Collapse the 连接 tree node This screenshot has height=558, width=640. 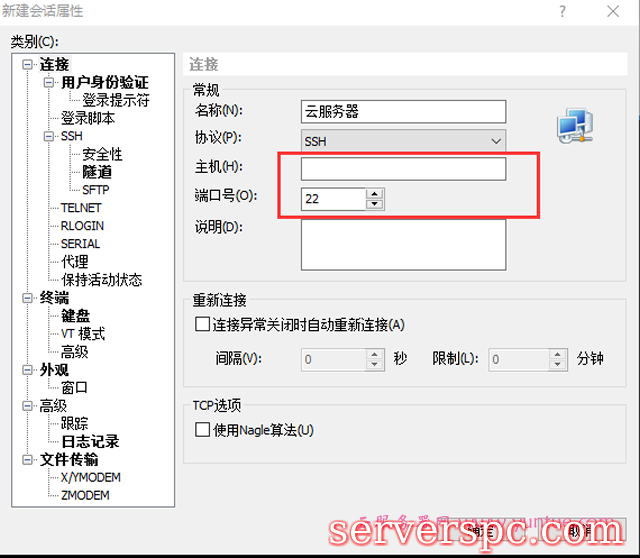[x=28, y=65]
